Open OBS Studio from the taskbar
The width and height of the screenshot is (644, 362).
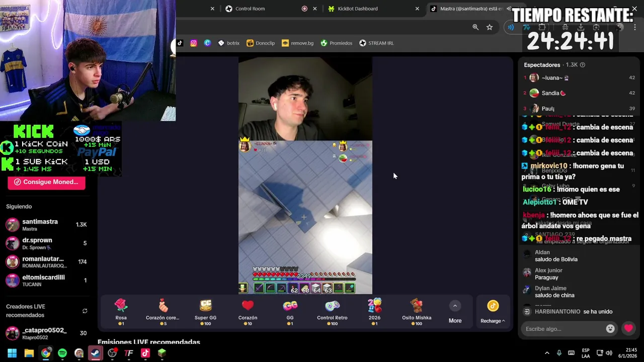click(x=112, y=353)
